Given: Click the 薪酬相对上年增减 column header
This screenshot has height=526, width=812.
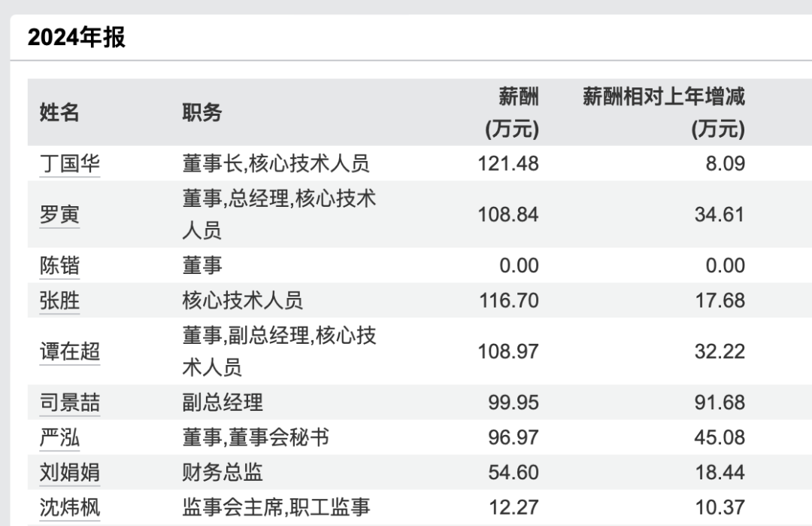Looking at the screenshot, I should point(664,113).
